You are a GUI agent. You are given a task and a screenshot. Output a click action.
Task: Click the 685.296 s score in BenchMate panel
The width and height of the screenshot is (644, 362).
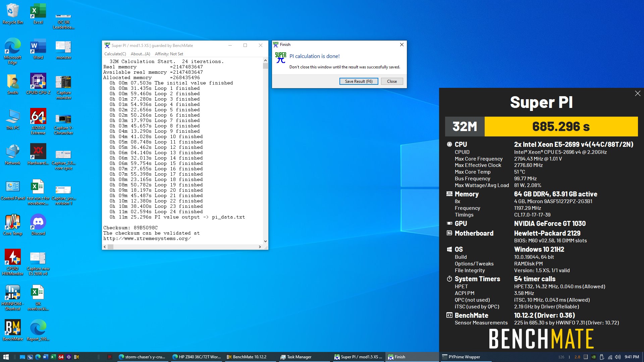point(561,126)
